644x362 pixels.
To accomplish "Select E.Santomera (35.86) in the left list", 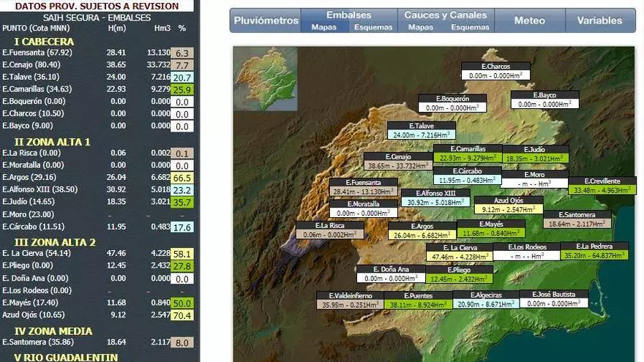I will tap(45, 342).
